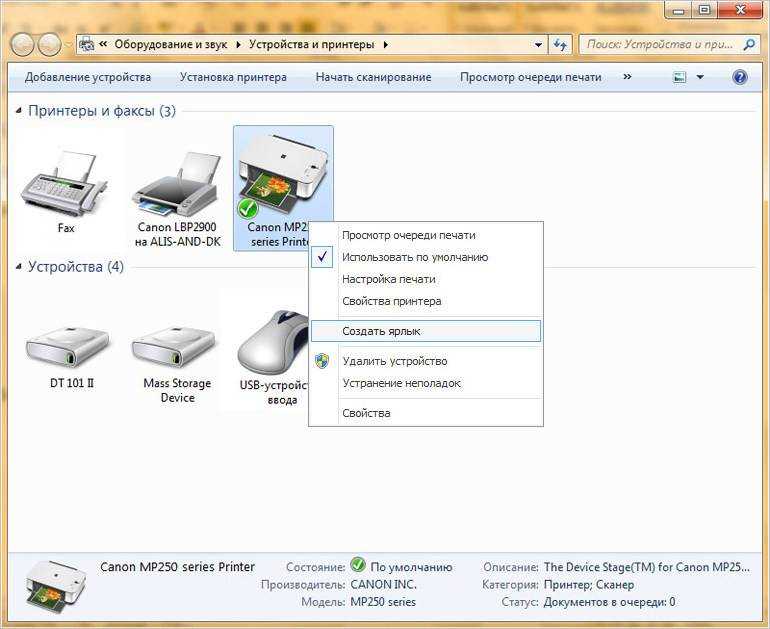
Task: Click the Устройства (4) header
Action: [x=76, y=267]
